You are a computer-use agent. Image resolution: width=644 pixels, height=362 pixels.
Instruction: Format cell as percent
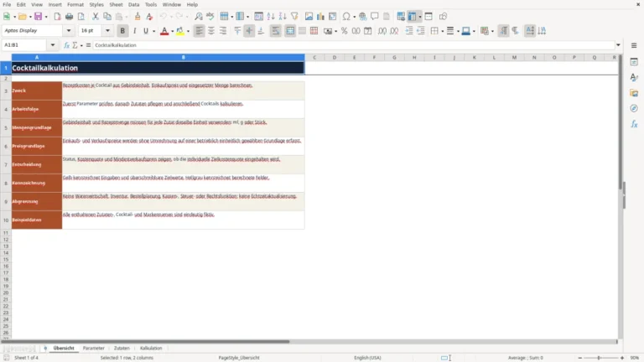tap(344, 31)
